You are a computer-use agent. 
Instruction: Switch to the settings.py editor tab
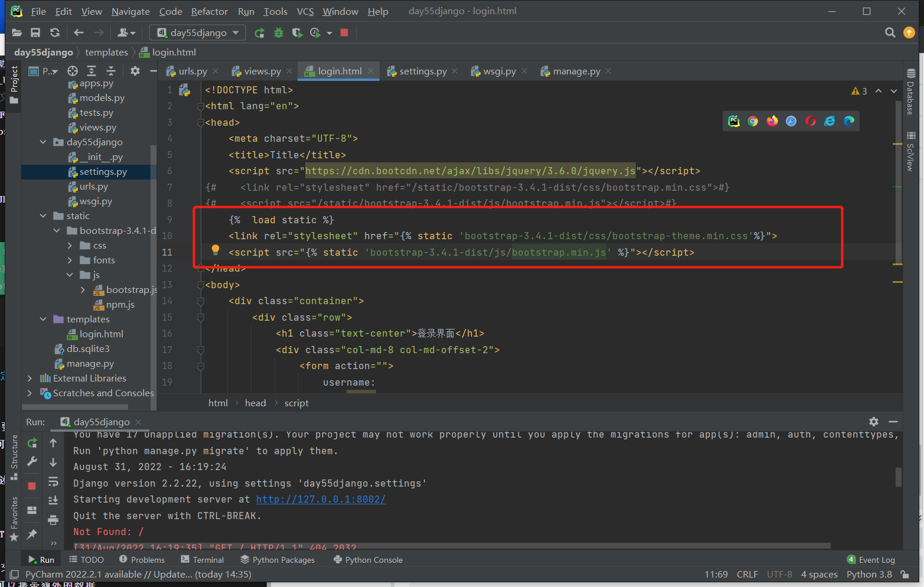coord(423,71)
